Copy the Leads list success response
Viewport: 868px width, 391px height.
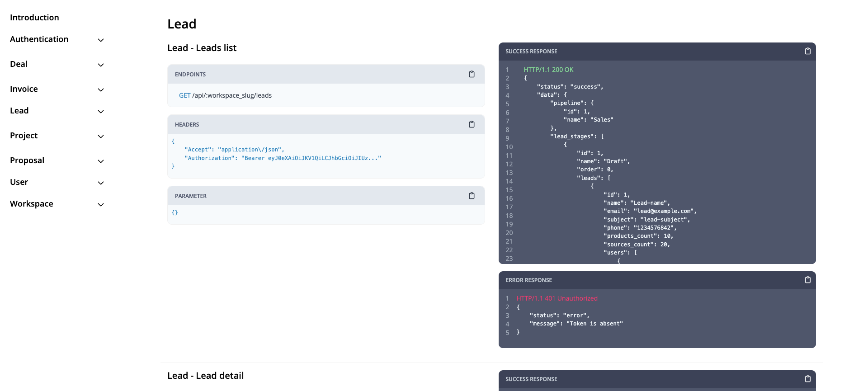click(x=807, y=51)
